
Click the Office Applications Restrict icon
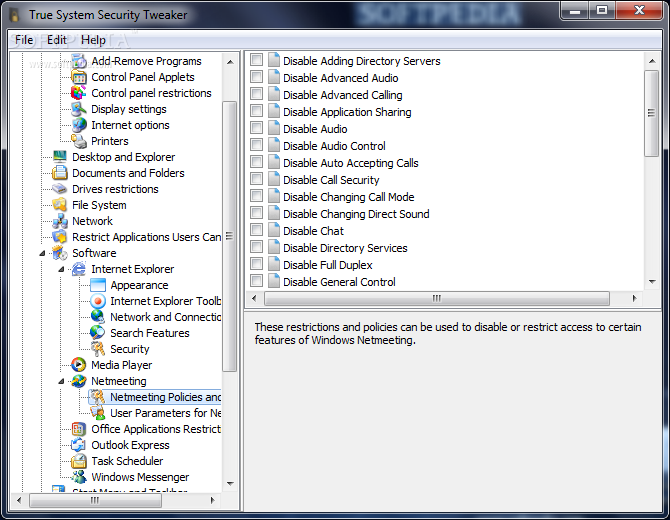point(79,429)
